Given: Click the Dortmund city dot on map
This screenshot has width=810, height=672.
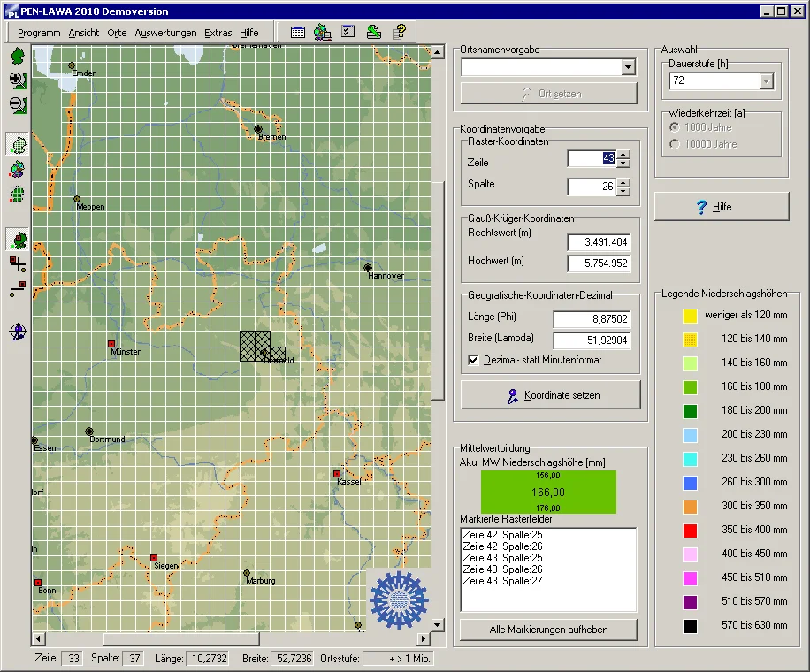Looking at the screenshot, I should click(x=88, y=431).
